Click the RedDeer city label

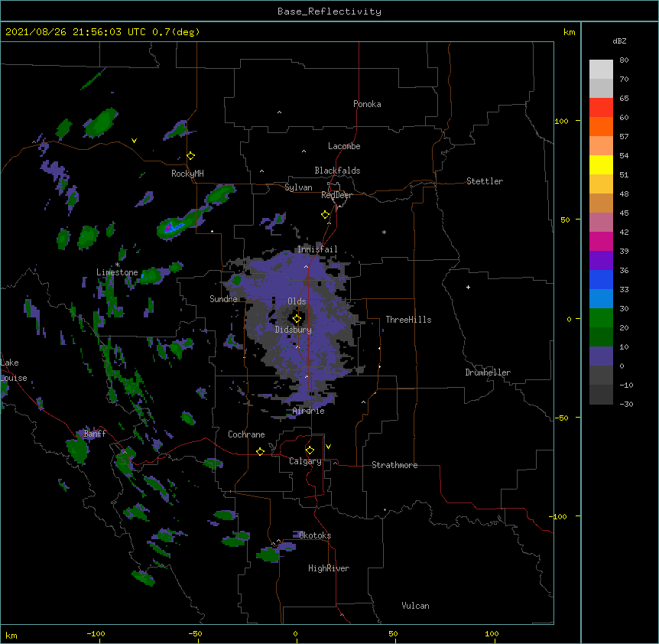(336, 195)
